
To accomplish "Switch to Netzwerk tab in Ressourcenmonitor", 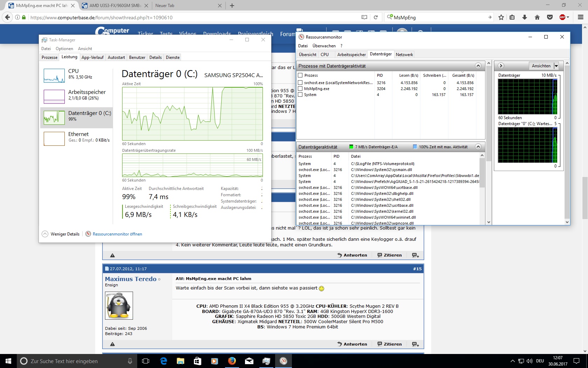I will pos(404,55).
